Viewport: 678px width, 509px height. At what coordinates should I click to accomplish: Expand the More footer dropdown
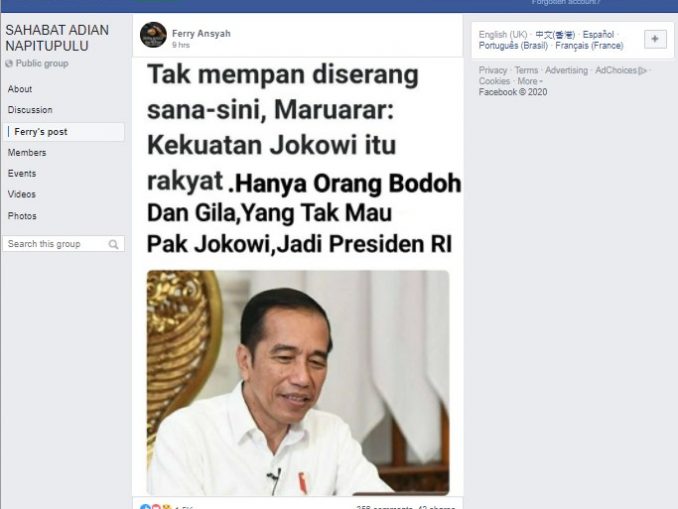coord(530,81)
